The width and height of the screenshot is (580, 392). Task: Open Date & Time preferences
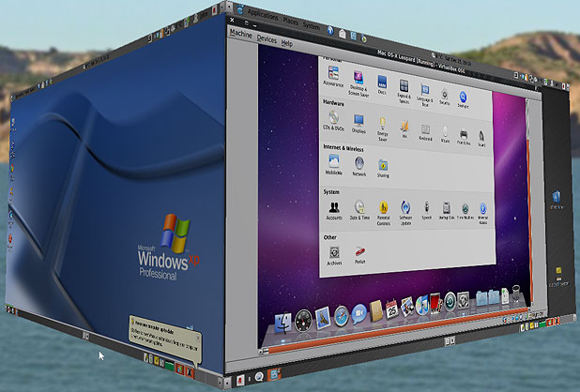(359, 211)
